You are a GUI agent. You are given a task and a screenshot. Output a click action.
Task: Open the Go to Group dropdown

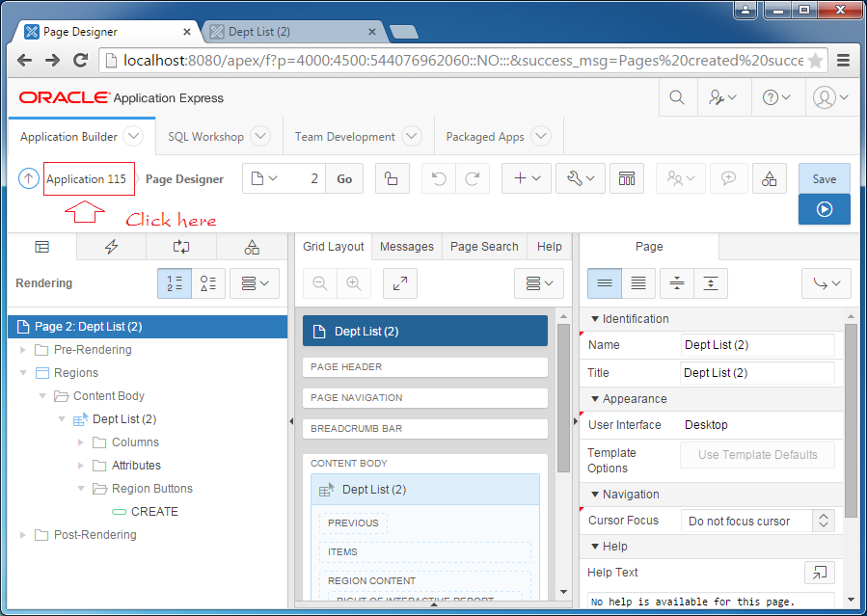click(826, 283)
